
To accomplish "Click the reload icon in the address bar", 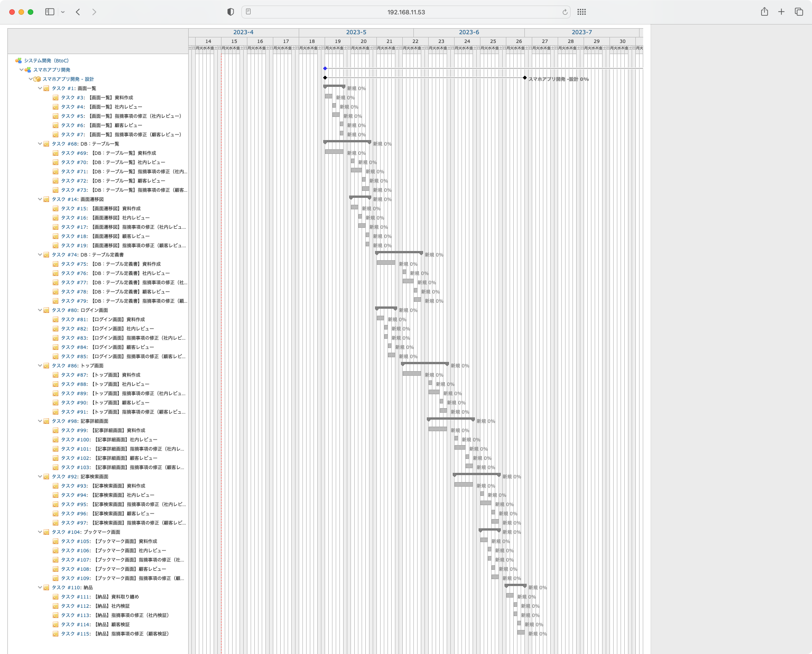I will click(x=565, y=12).
